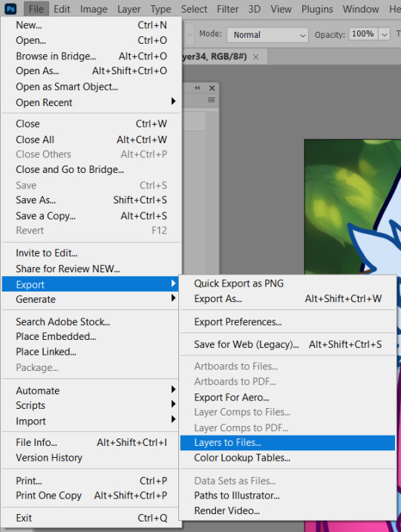Select Color Lookup Tables...
This screenshot has height=532, width=401.
pos(287,458)
